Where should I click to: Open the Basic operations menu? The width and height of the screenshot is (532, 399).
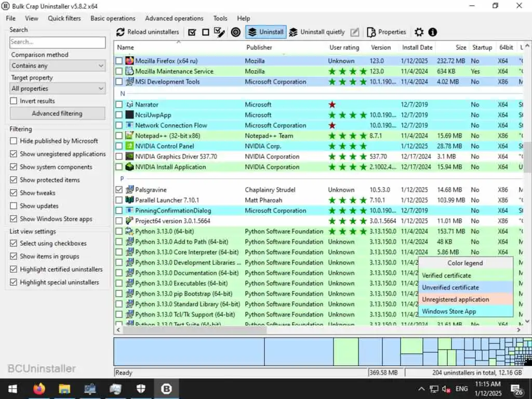(x=113, y=18)
